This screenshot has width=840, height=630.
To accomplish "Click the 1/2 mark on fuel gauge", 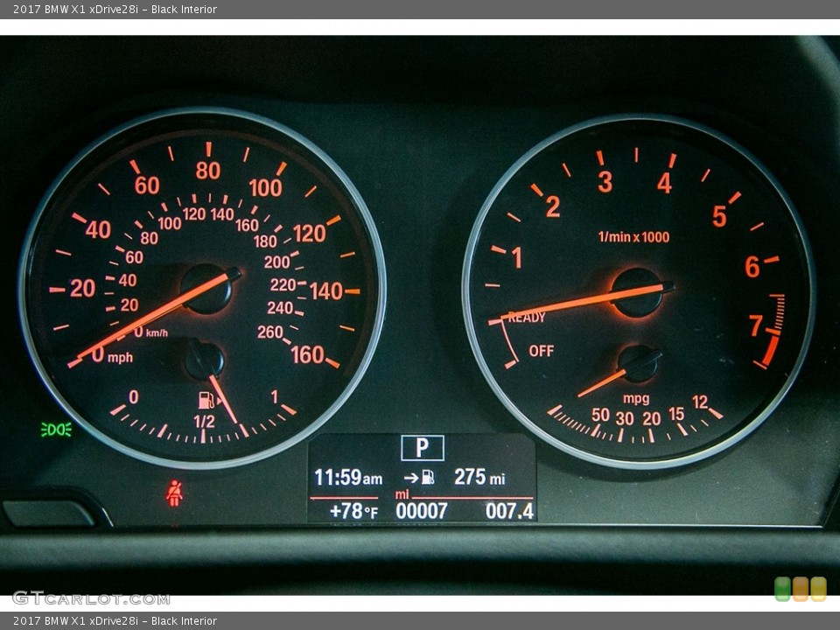I will click(x=204, y=422).
